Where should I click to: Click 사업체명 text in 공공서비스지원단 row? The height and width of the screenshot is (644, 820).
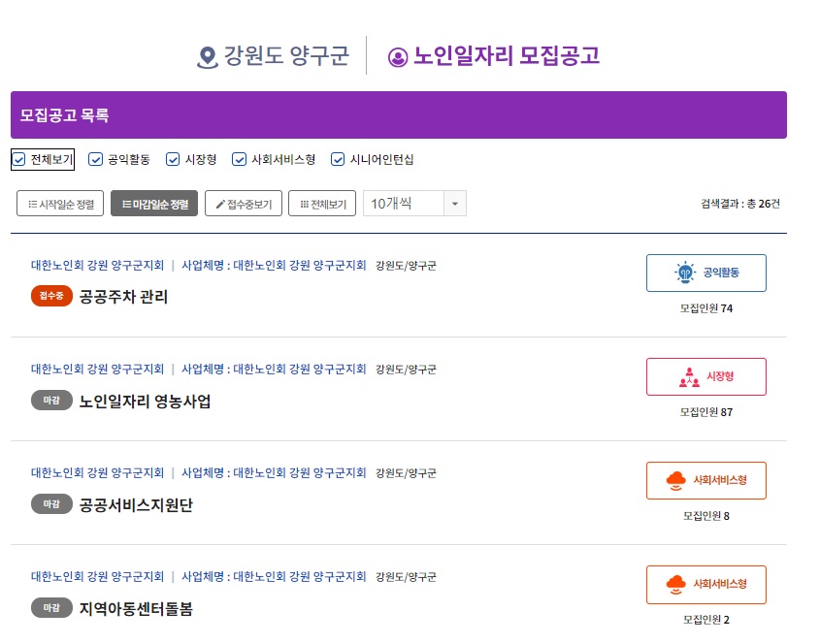(274, 473)
